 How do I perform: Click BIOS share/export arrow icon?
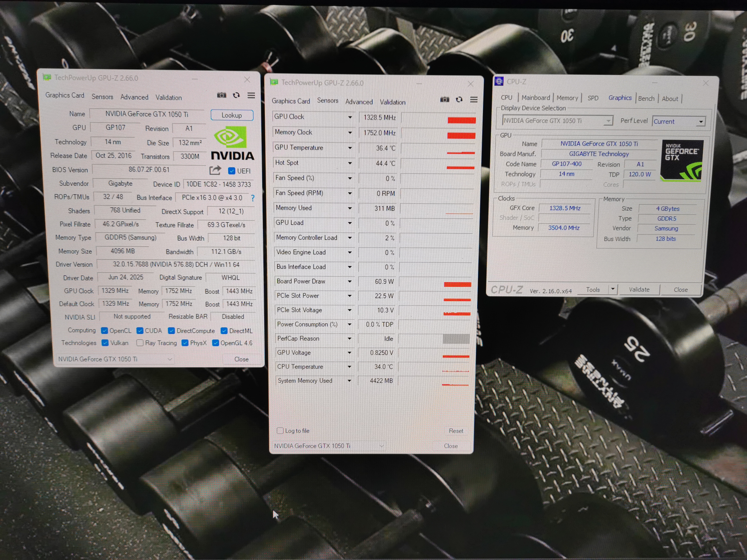coord(215,170)
